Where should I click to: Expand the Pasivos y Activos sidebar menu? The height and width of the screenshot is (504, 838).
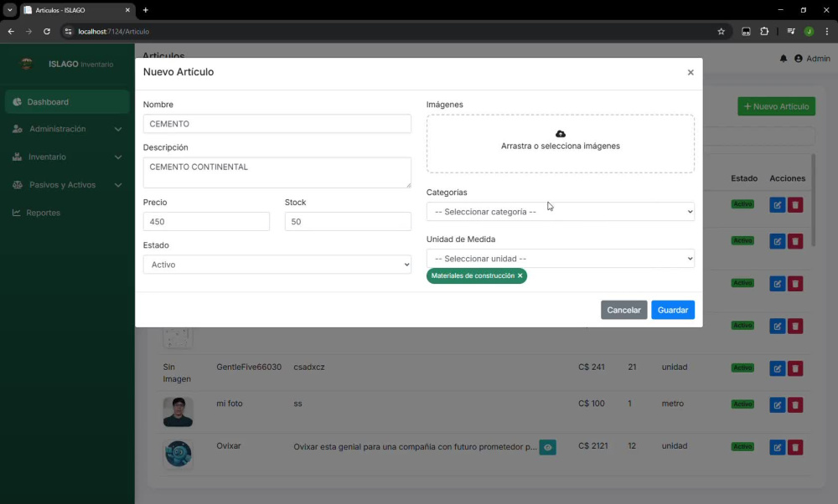pos(67,185)
